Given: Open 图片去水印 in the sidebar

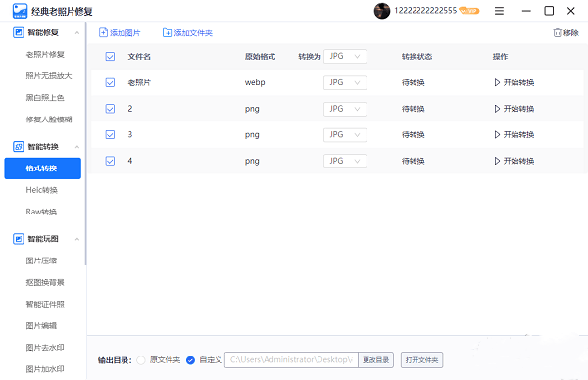Looking at the screenshot, I should 45,348.
